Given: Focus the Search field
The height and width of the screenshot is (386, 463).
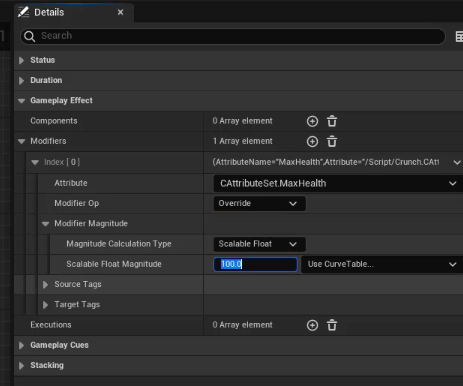Looking at the screenshot, I should (233, 36).
